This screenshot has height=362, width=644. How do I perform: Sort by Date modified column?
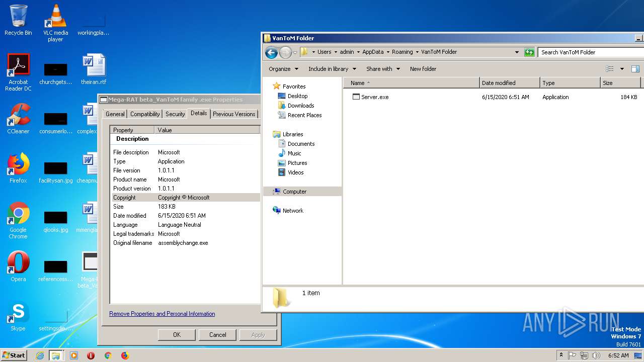(x=510, y=83)
